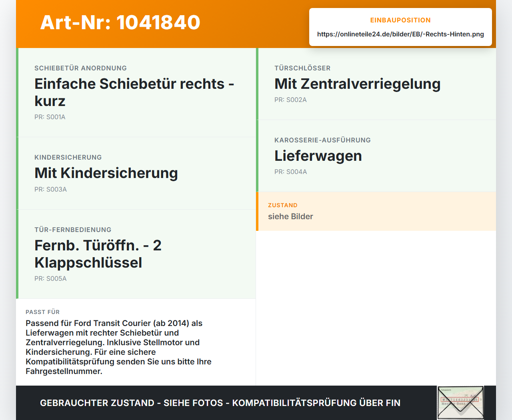Click the PR: S004A code
Screen dimensions: 512x420
(x=290, y=172)
